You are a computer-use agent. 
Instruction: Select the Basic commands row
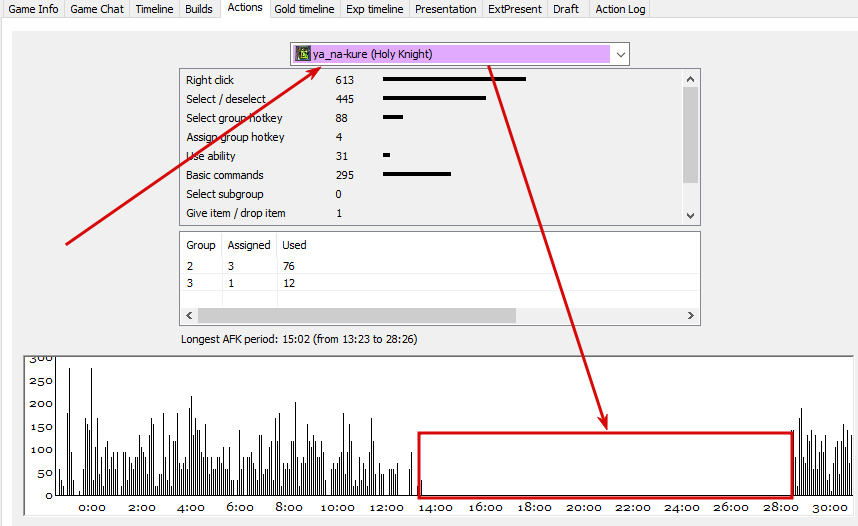[x=432, y=175]
